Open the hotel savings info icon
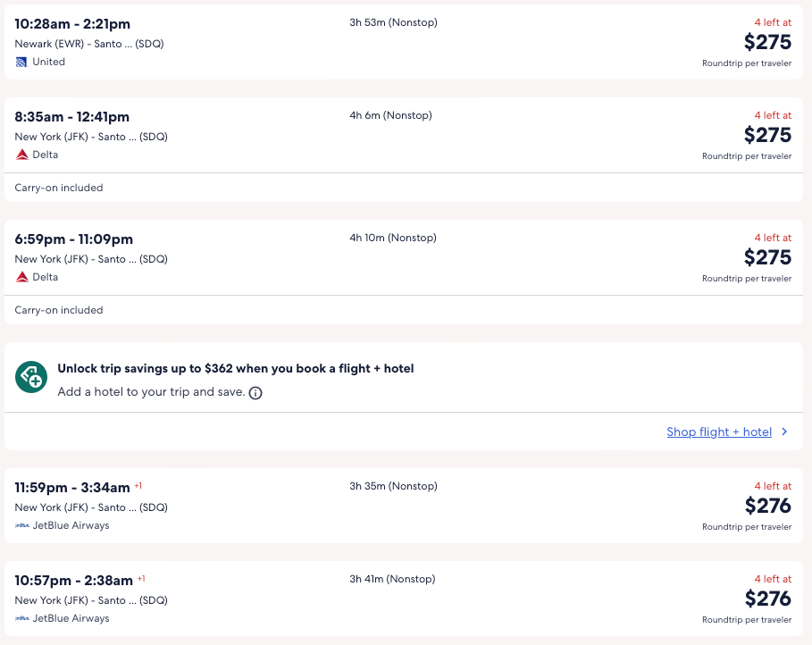 tap(255, 393)
